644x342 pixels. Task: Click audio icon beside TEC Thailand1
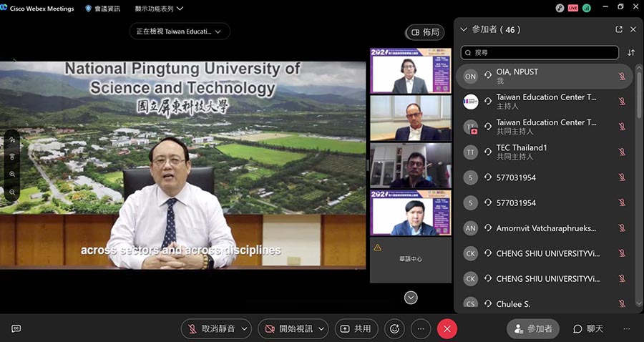[x=488, y=152]
